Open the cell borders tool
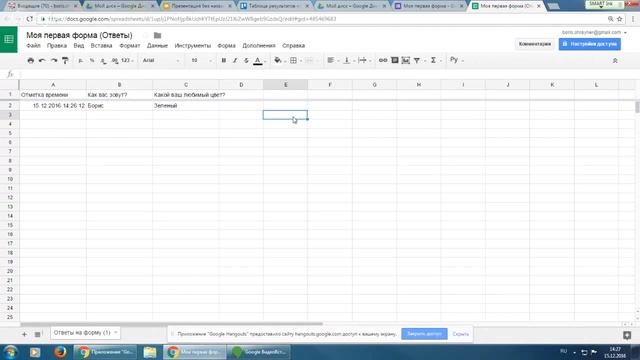640x360 pixels. tap(293, 60)
